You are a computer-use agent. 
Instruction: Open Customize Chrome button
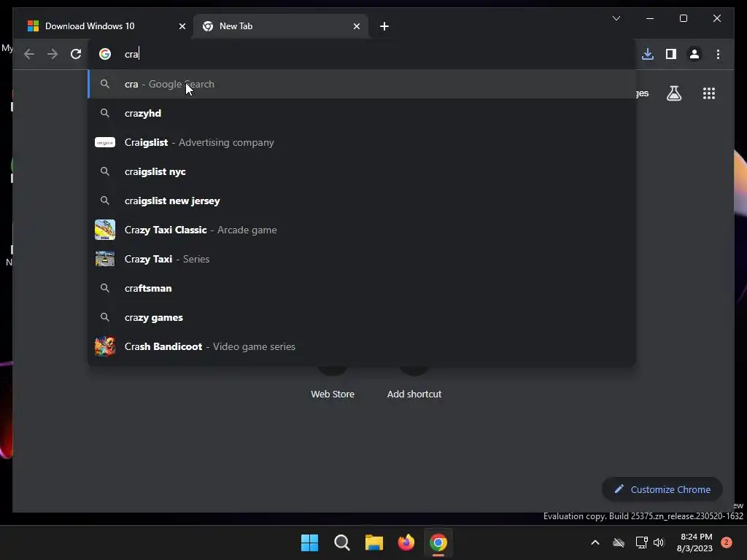[662, 489]
